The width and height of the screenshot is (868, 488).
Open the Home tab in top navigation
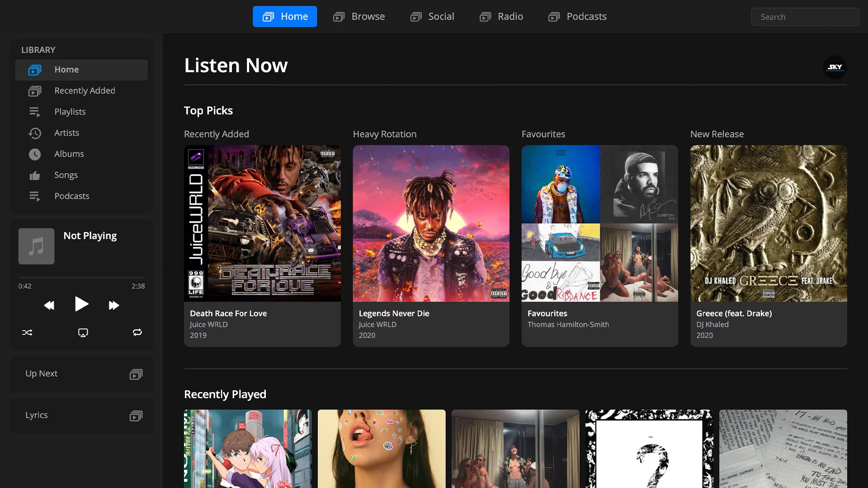285,17
